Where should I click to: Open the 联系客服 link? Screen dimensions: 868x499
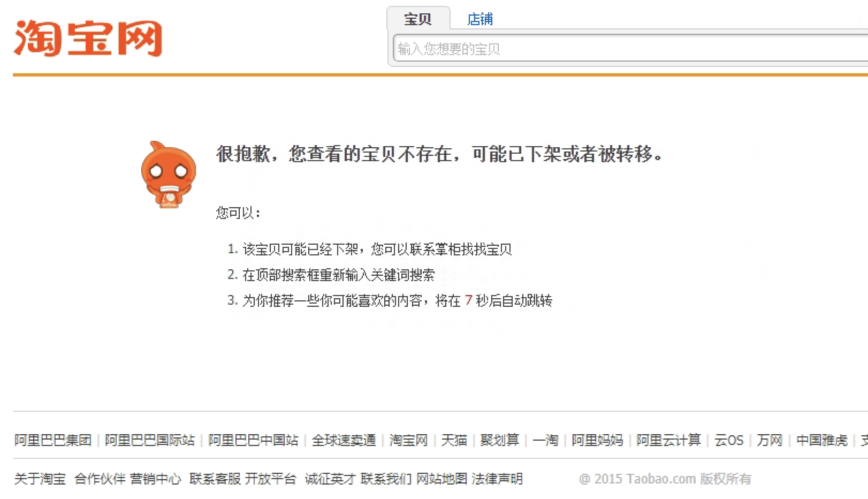[215, 479]
